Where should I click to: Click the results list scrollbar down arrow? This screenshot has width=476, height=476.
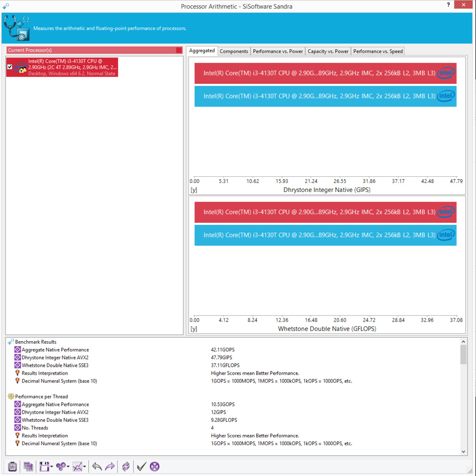point(463,452)
